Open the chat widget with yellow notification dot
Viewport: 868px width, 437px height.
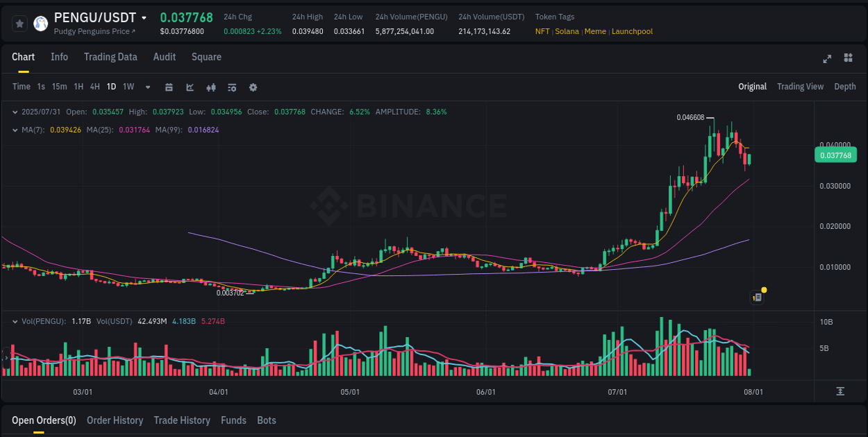[x=756, y=297]
